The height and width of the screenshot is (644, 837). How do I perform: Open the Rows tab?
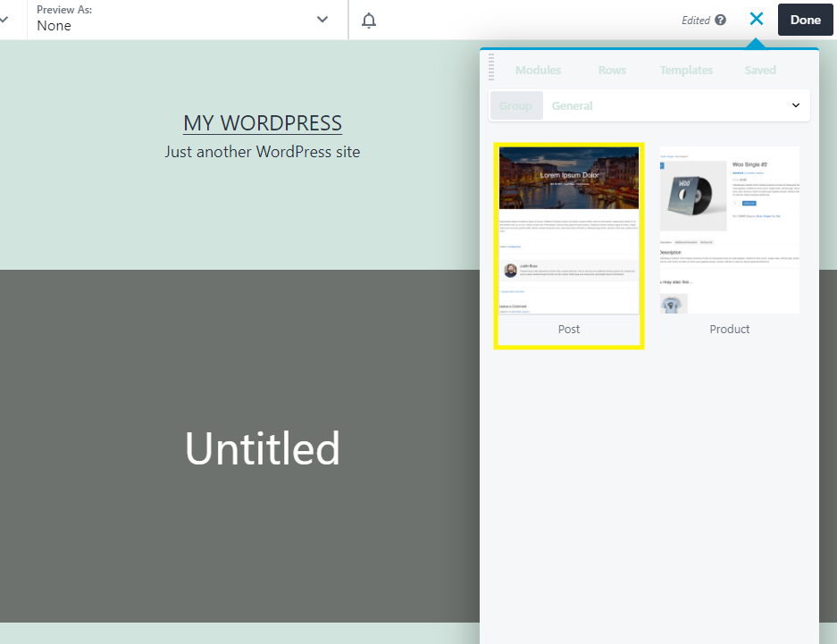point(612,70)
